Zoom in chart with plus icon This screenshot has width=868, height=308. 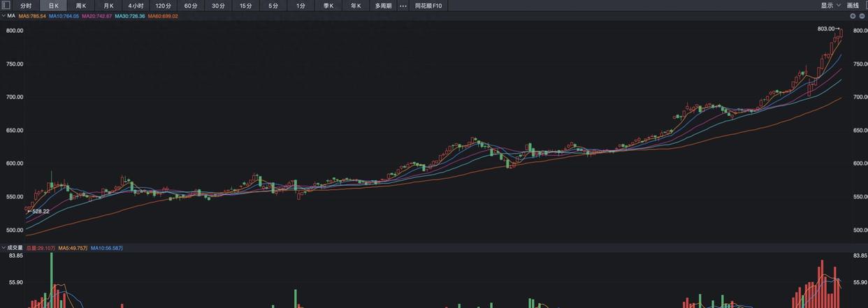click(x=853, y=15)
